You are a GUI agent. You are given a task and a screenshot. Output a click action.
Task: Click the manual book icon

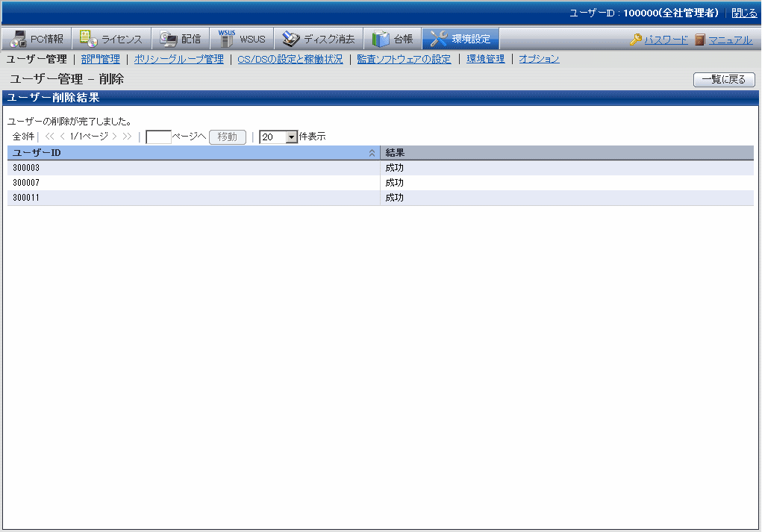point(700,40)
